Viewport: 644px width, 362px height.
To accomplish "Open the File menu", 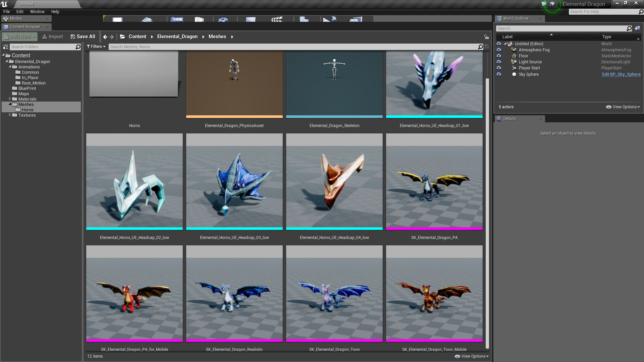I will 7,12.
